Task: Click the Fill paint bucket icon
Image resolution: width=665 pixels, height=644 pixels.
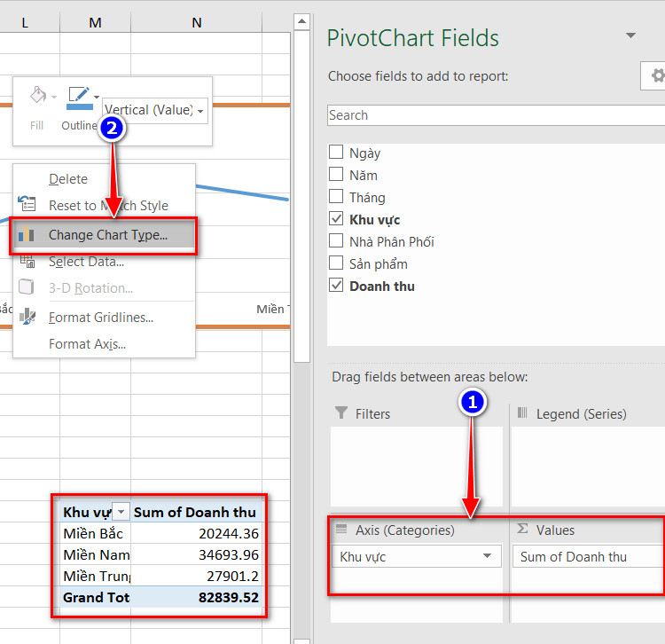Action: coord(38,95)
